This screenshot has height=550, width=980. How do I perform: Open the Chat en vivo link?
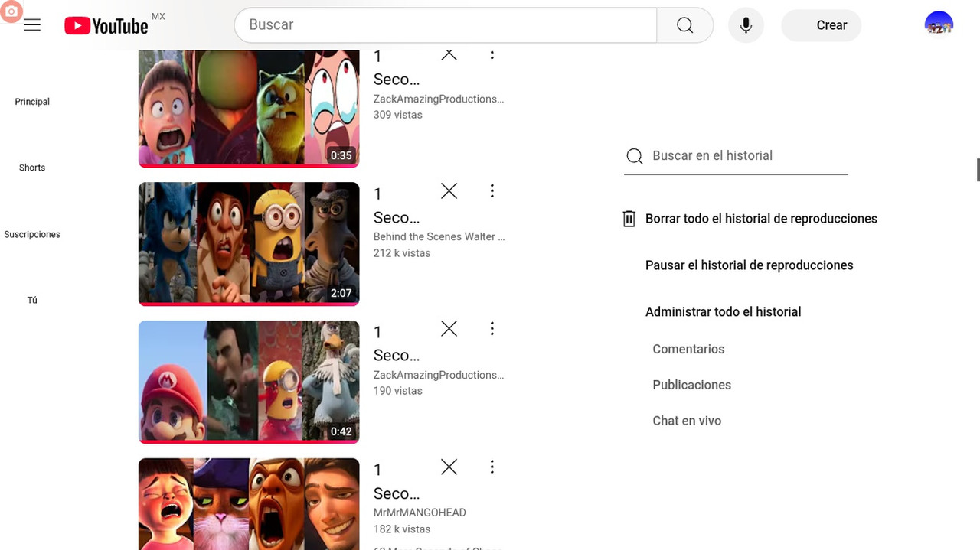[x=687, y=421]
